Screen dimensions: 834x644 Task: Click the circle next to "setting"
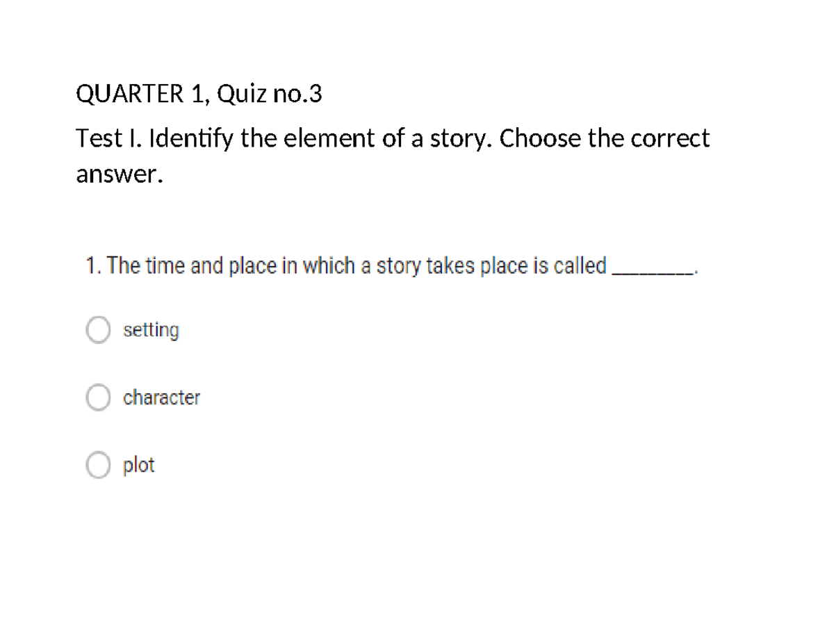[x=98, y=329]
